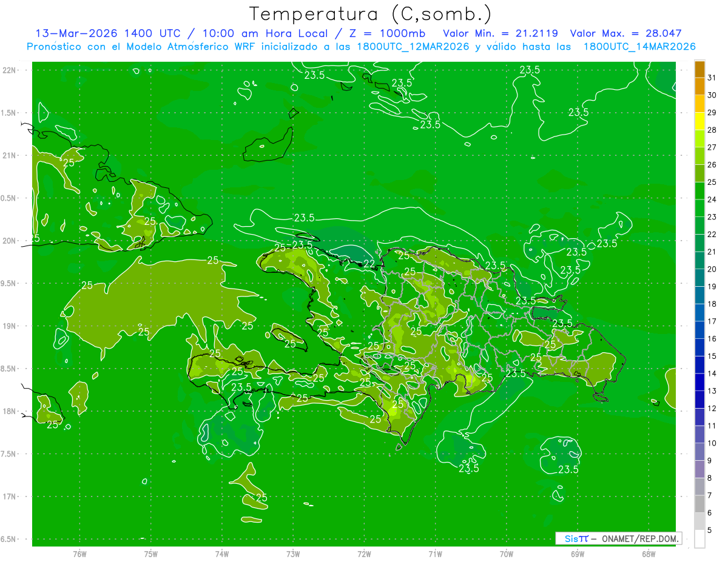Screen dimensions: 728x562
Task: Click the "75W" longitude axis label
Action: (x=150, y=554)
